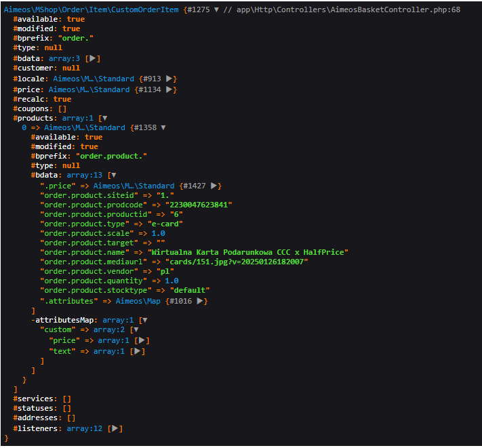
Task: Click the Aimeos\M…\Standard class at products index 0
Action: [85, 127]
